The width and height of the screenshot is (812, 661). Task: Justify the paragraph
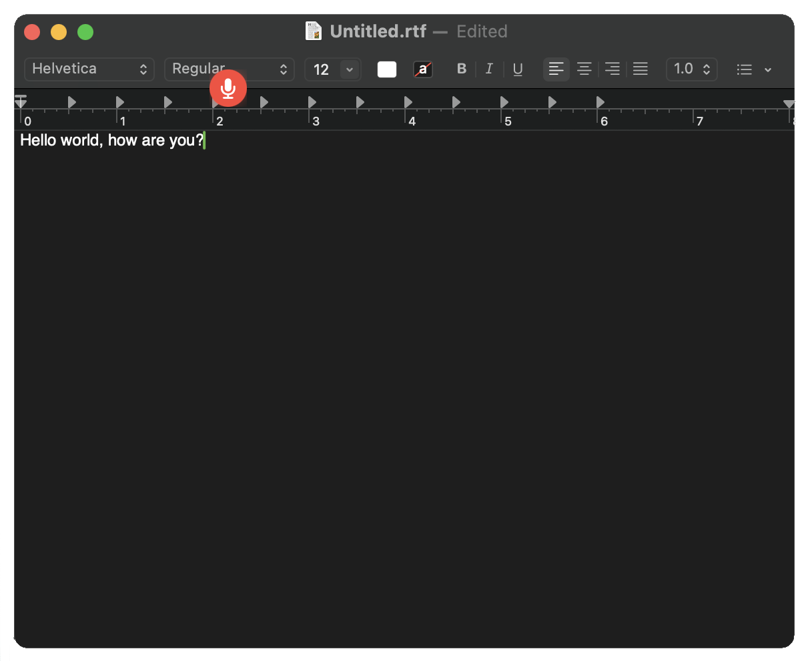pyautogui.click(x=640, y=69)
